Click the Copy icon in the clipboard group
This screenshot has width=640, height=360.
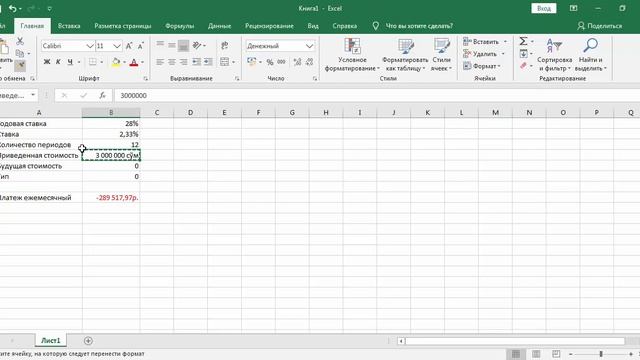click(19, 53)
